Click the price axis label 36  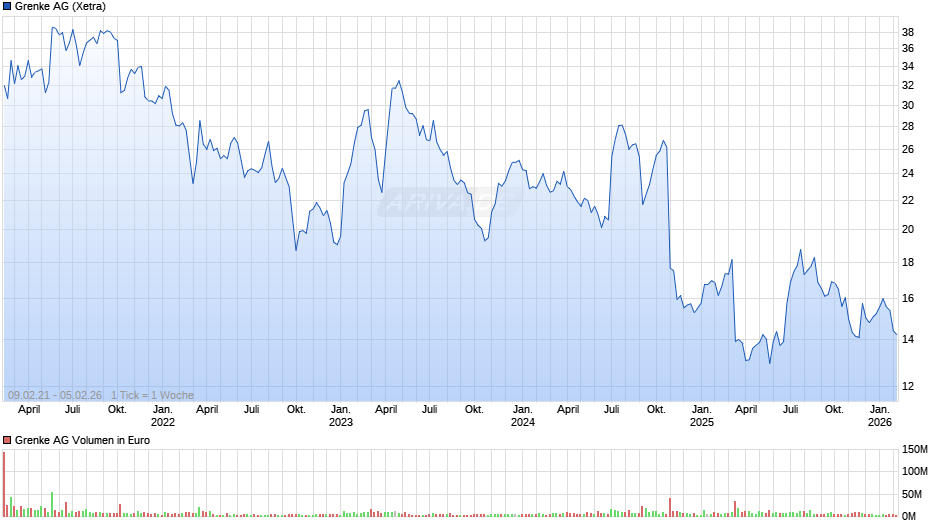coord(908,49)
